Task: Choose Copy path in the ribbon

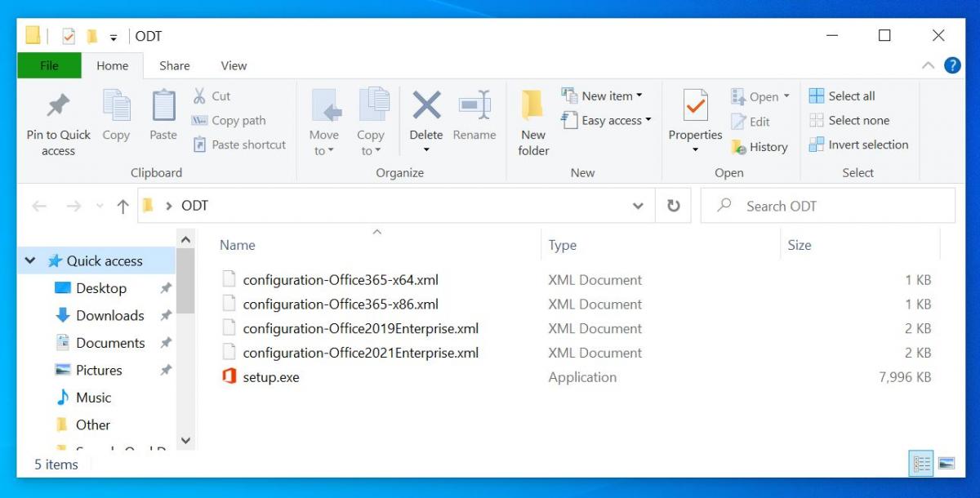Action: point(229,120)
